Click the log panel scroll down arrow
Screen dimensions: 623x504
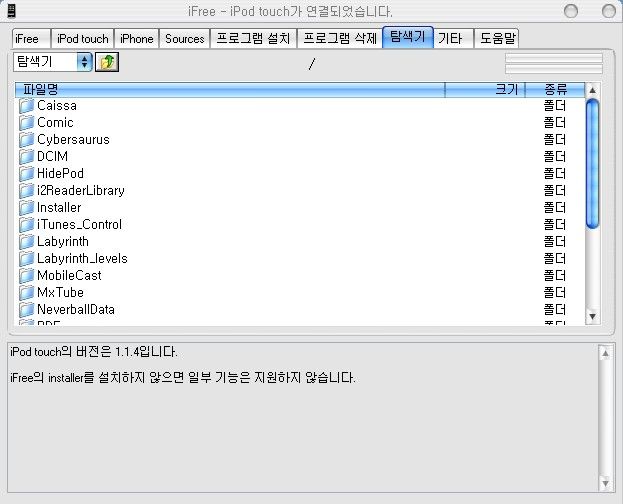coord(605,483)
